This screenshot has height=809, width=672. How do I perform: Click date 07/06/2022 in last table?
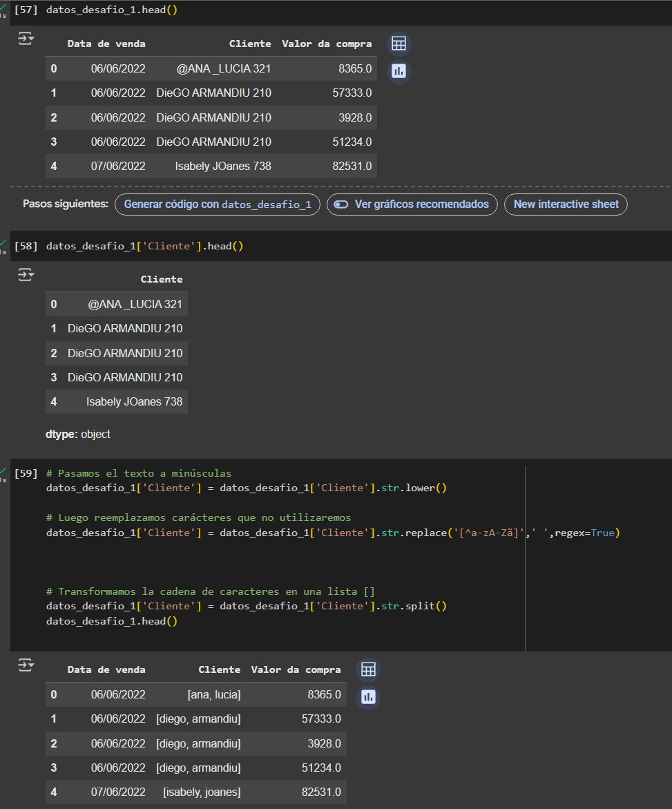pos(118,792)
